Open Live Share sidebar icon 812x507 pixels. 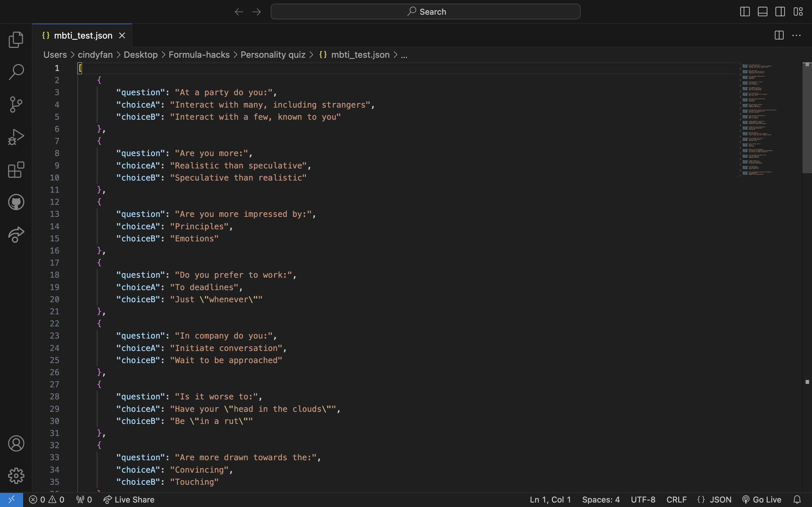click(16, 234)
